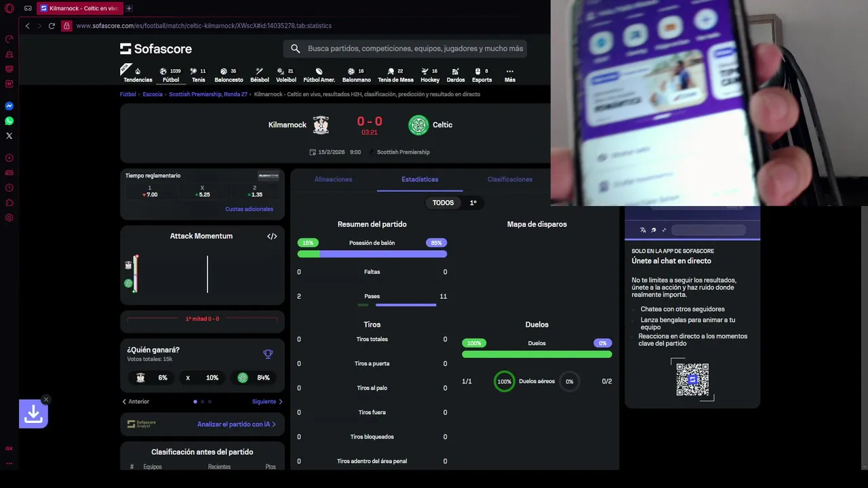Viewport: 868px width, 488px height.
Task: Click the Kilmarnock team crest
Action: tap(321, 125)
